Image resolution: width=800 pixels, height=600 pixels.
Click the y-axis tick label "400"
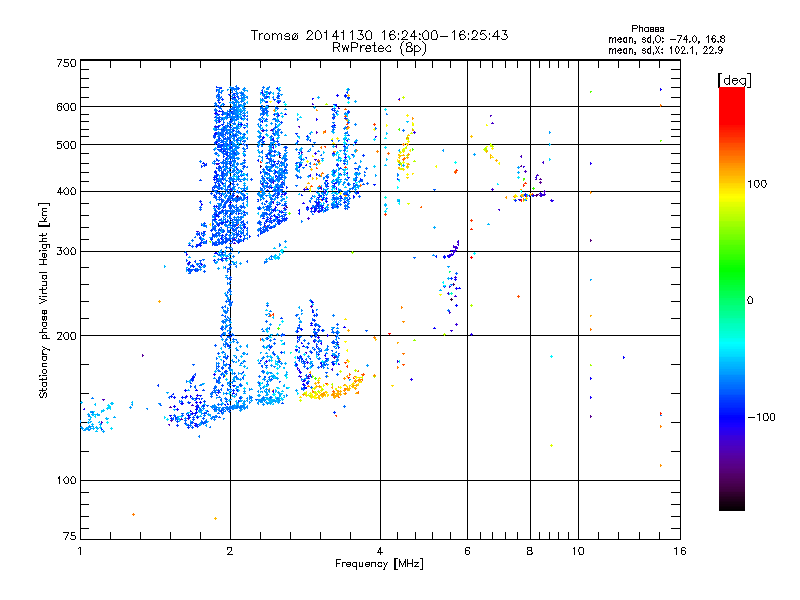coord(66,192)
